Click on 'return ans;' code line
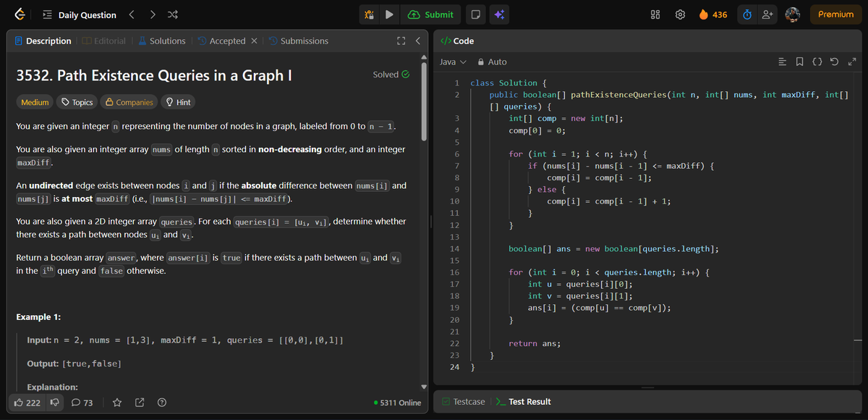 tap(535, 343)
